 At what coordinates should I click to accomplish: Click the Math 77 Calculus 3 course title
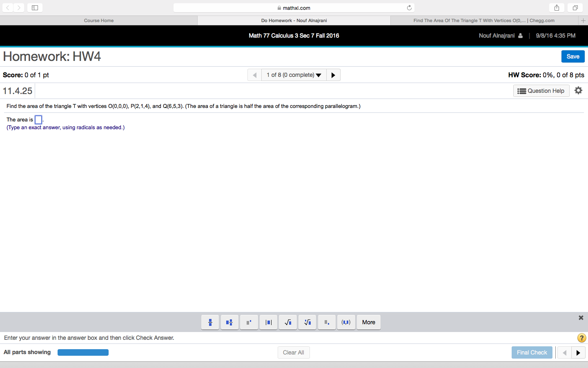tap(294, 36)
